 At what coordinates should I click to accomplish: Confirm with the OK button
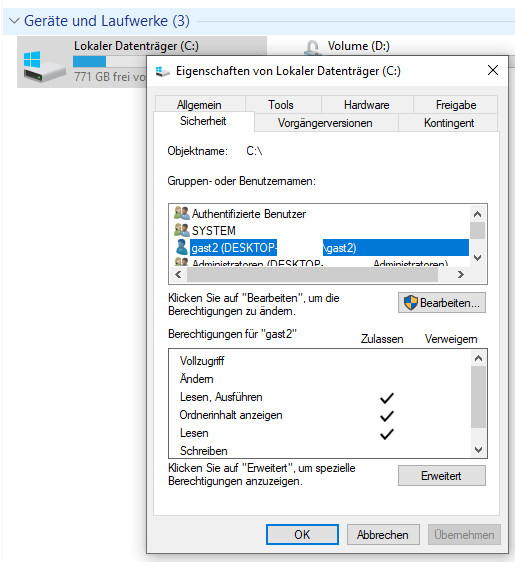(x=302, y=534)
